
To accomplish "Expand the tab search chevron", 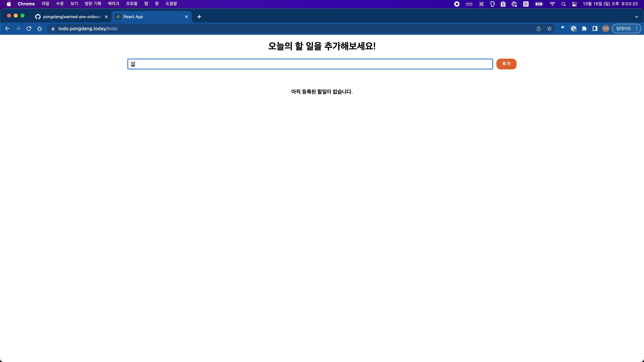I will tap(636, 17).
